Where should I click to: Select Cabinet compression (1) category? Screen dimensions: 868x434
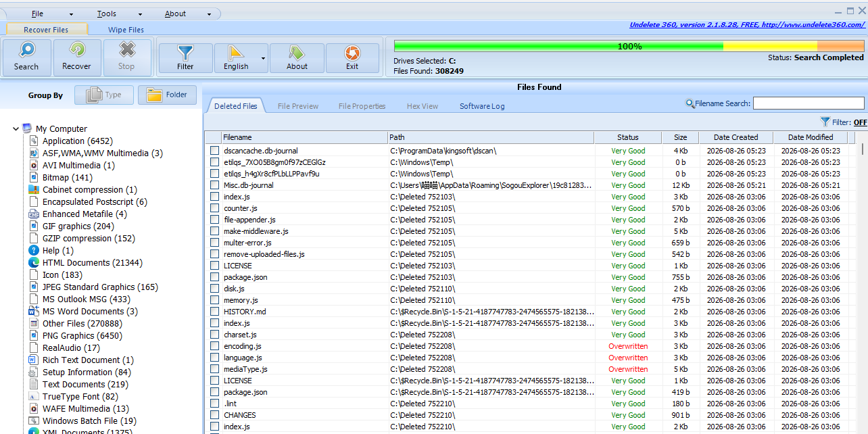pyautogui.click(x=90, y=189)
